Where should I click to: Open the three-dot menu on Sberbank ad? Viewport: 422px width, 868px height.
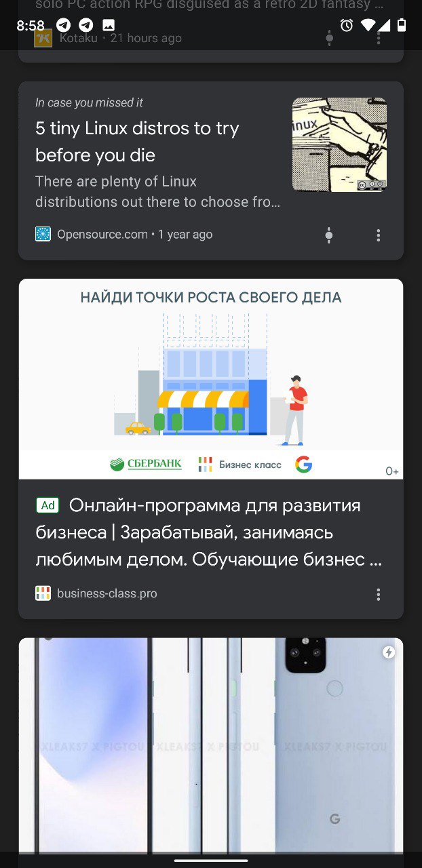tap(378, 594)
